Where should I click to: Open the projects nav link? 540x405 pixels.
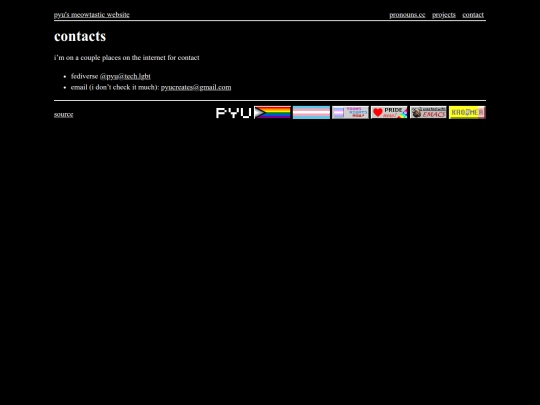pyautogui.click(x=444, y=15)
